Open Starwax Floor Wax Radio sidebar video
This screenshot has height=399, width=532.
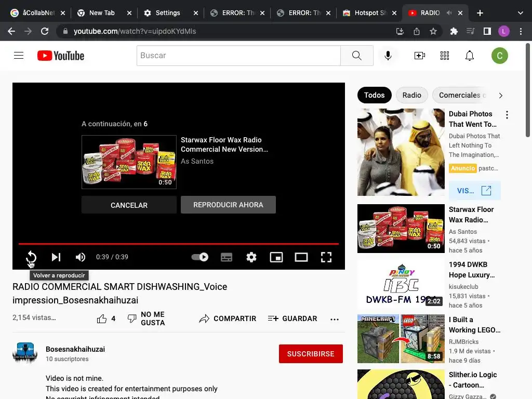[x=401, y=229]
